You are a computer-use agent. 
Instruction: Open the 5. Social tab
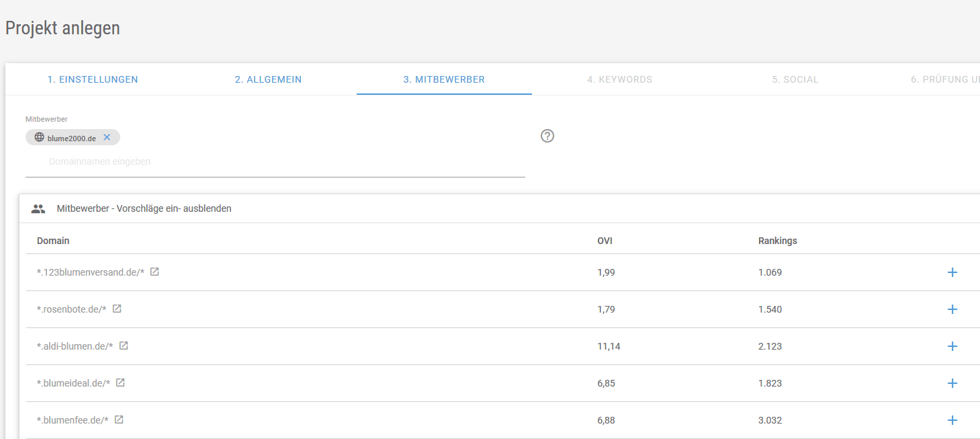pos(795,79)
